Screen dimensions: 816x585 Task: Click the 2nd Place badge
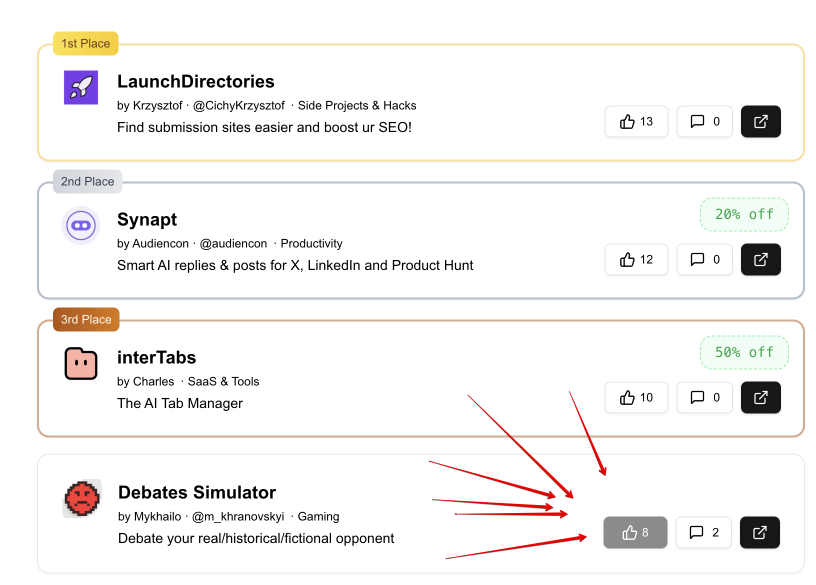pyautogui.click(x=87, y=181)
